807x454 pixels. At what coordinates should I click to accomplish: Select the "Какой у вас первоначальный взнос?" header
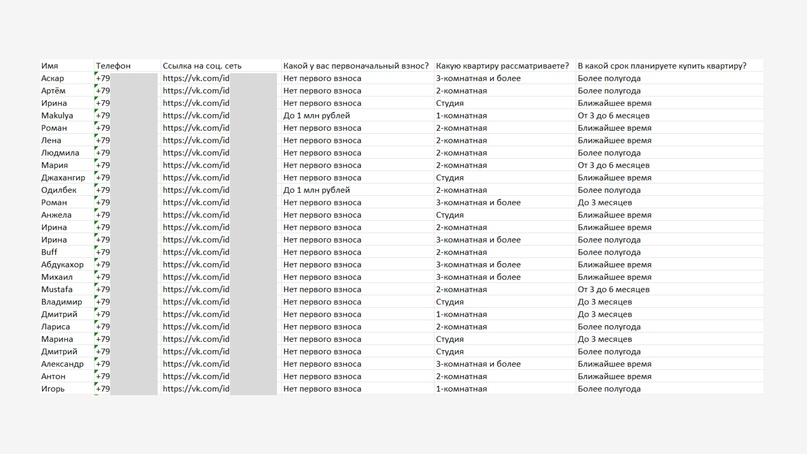pyautogui.click(x=356, y=66)
